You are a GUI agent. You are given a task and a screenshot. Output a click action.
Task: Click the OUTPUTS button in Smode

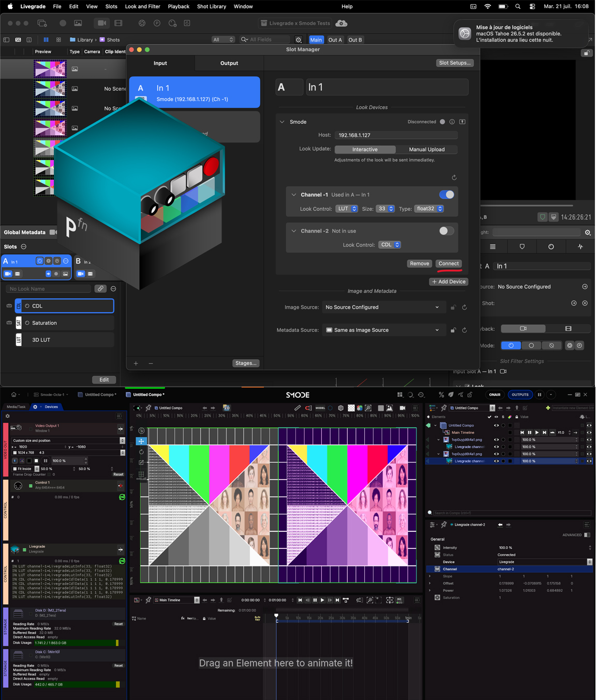point(520,395)
